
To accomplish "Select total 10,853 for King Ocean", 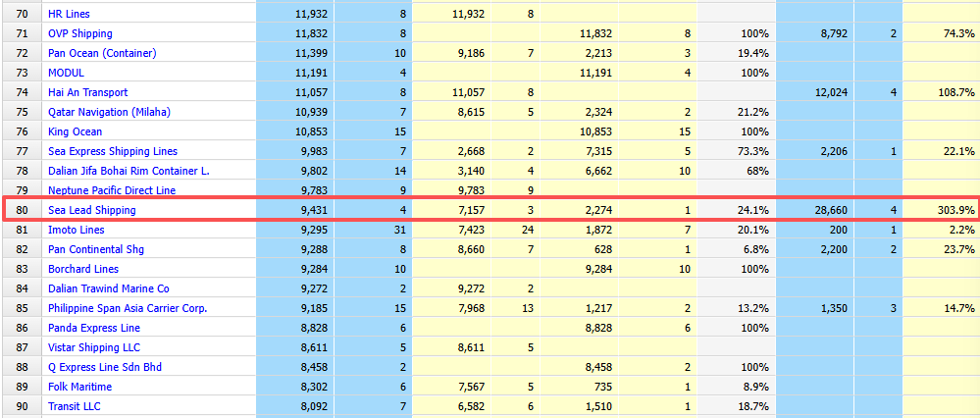I will 311,131.
